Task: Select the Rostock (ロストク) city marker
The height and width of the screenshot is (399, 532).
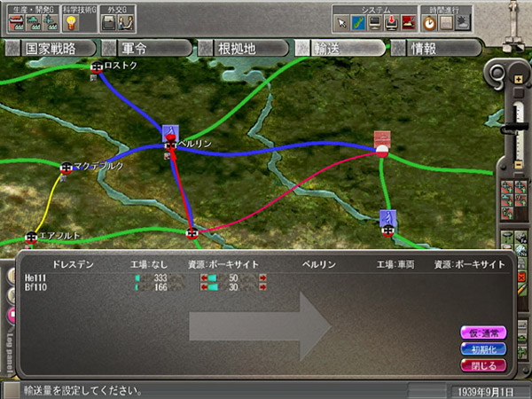Action: coord(97,67)
